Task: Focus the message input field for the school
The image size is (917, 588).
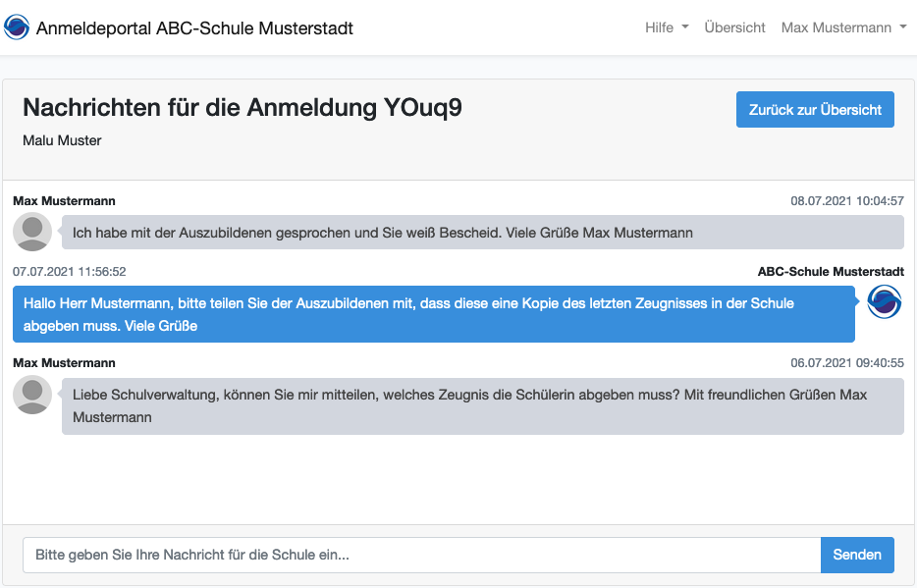Action: pyautogui.click(x=421, y=555)
